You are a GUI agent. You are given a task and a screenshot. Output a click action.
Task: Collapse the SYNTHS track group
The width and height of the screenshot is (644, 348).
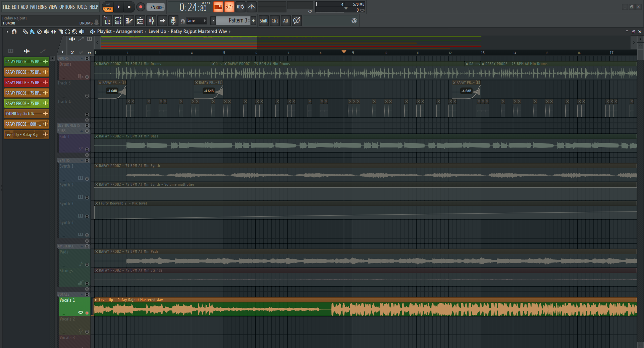click(x=82, y=161)
